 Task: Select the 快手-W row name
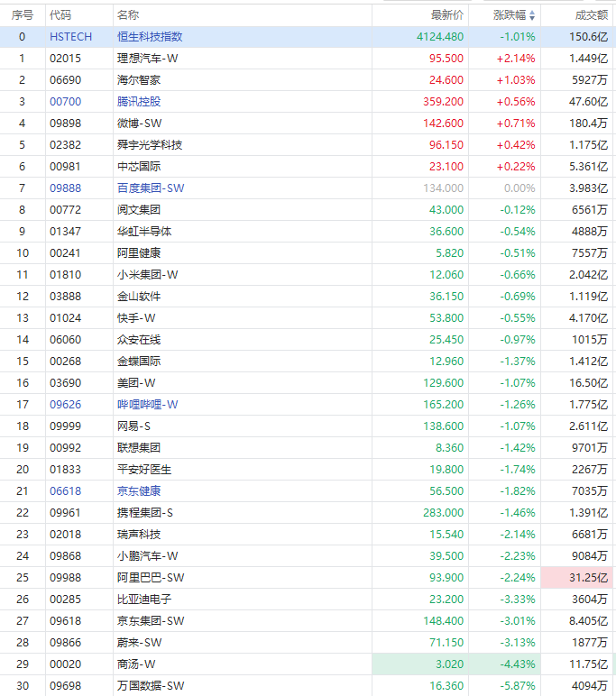[x=136, y=318]
